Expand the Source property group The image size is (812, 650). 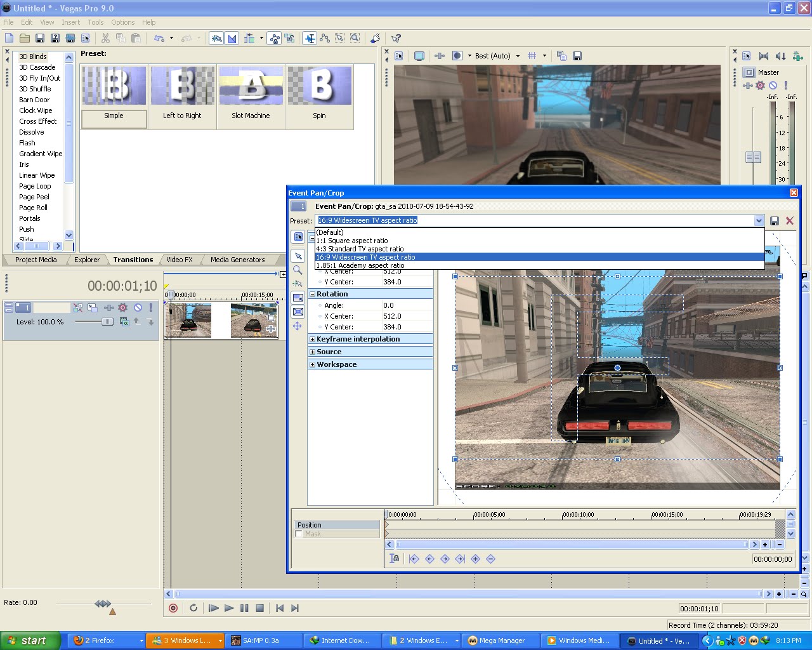pos(312,352)
